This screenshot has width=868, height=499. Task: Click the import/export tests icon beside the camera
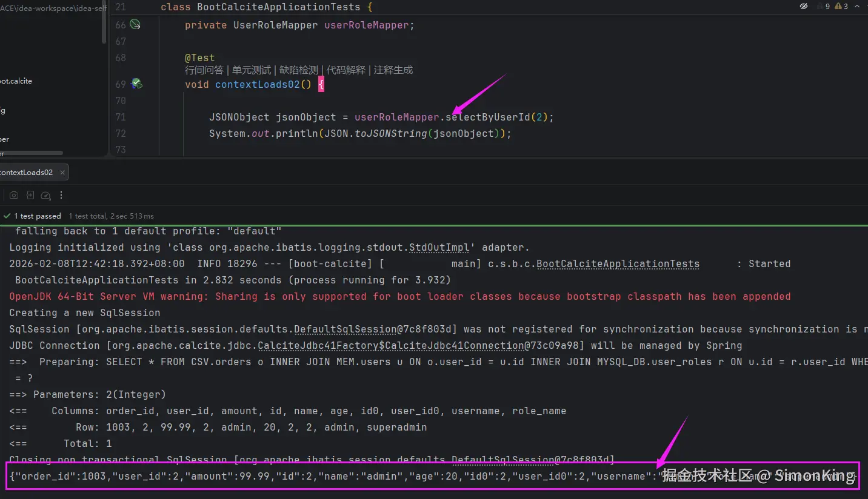pos(30,195)
